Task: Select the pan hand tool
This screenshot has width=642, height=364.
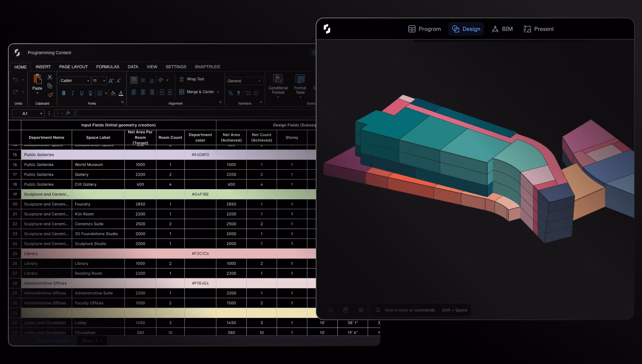Action: coord(345,310)
